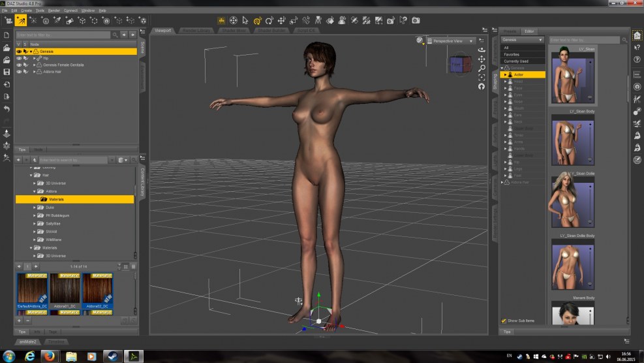Switch to the Render Library tab
Image resolution: width=644 pixels, height=363 pixels.
(x=196, y=31)
